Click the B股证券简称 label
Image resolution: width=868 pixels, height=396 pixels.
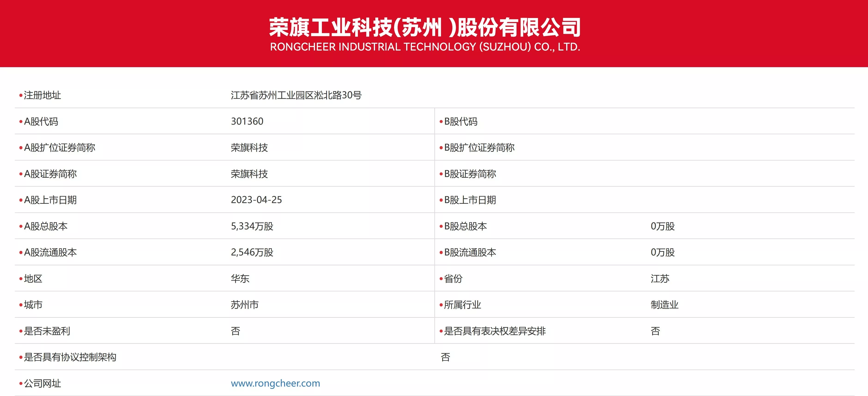click(470, 174)
